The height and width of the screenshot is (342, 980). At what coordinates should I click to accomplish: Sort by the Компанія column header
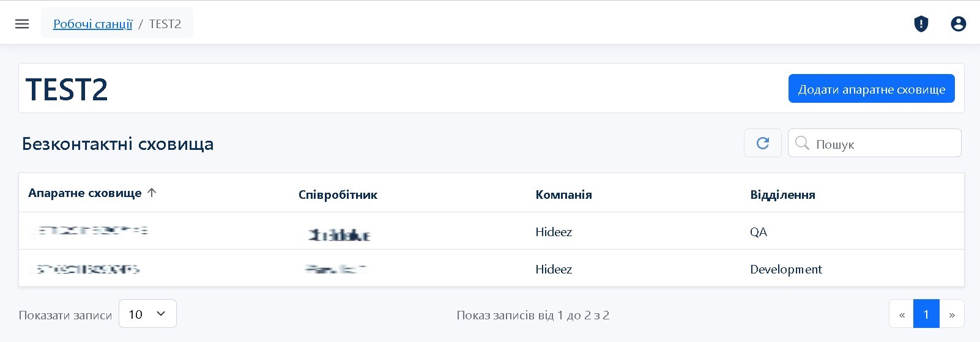coord(563,195)
